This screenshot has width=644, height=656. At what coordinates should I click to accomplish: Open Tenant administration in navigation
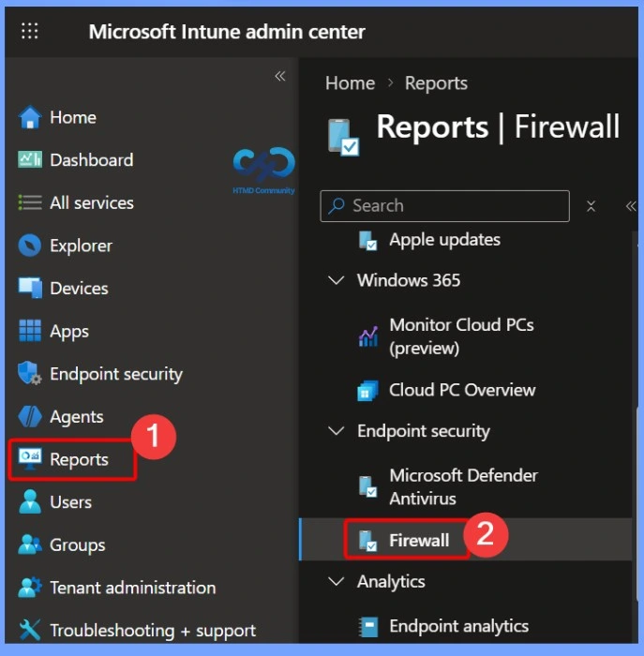click(x=133, y=588)
